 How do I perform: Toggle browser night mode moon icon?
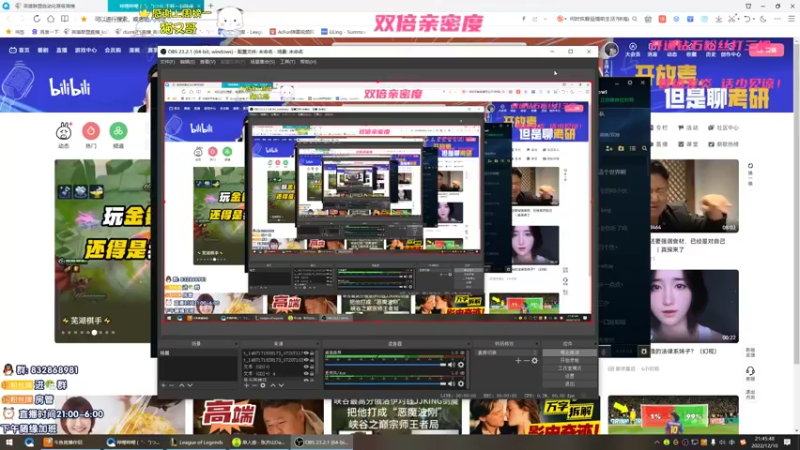763,19
